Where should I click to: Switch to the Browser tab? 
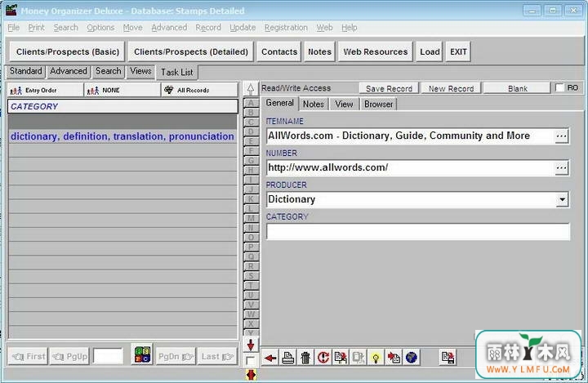tap(378, 104)
